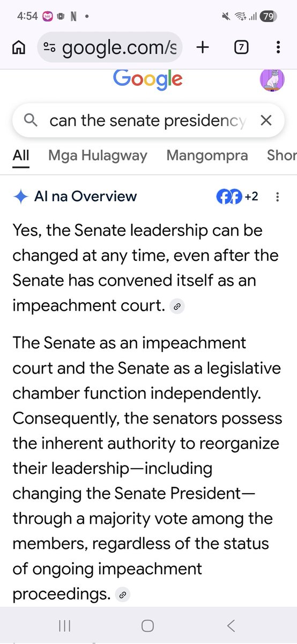Tap the search magnifier icon
297x644 pixels.
(x=32, y=121)
